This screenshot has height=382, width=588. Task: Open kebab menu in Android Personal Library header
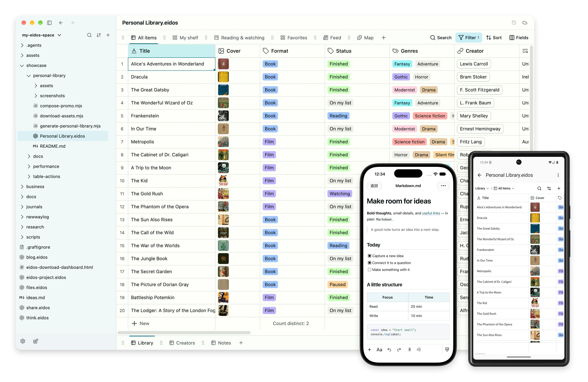tap(558, 175)
